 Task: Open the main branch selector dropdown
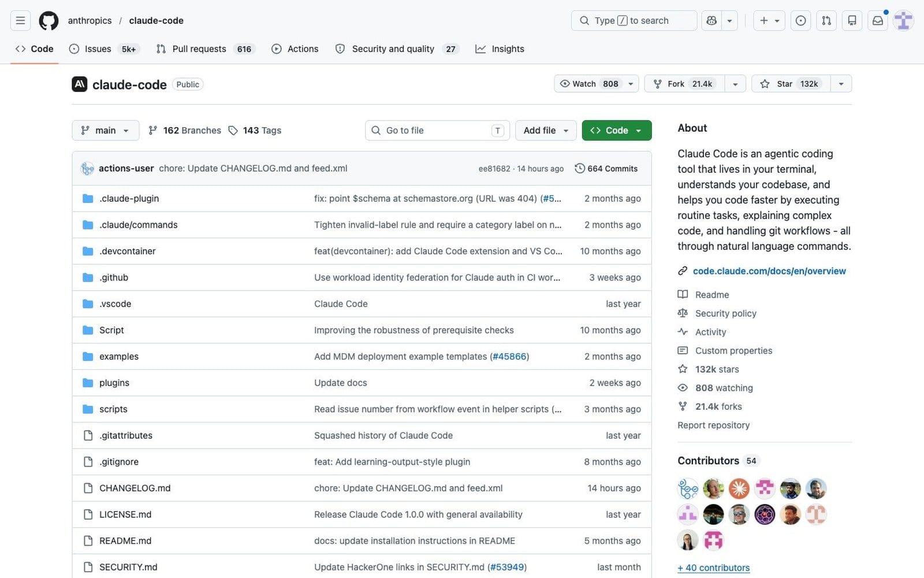point(105,131)
